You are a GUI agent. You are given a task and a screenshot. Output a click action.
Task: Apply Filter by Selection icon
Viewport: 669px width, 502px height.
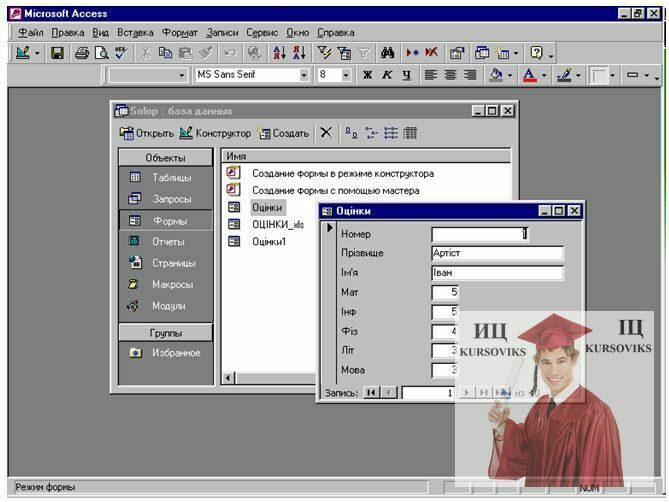(x=324, y=53)
